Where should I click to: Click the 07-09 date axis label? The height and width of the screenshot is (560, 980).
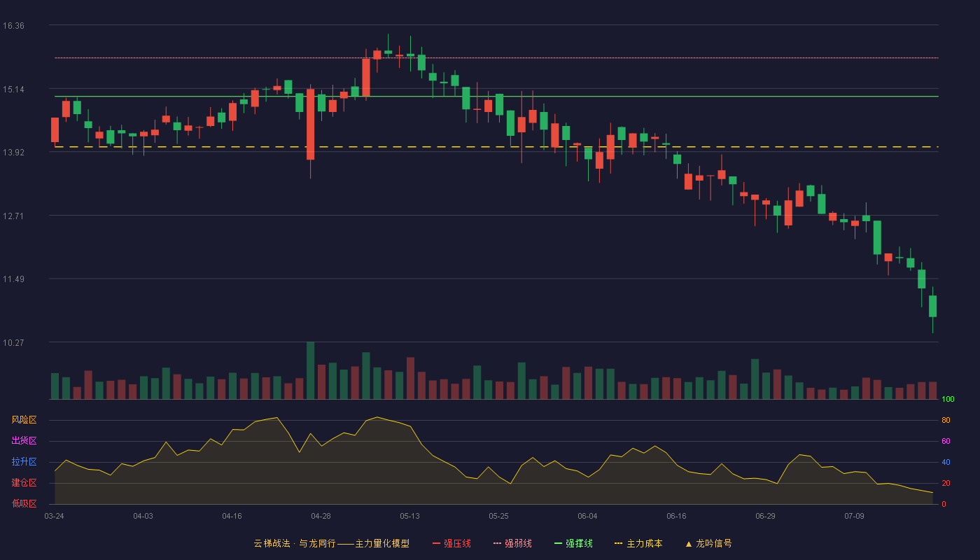(x=854, y=516)
